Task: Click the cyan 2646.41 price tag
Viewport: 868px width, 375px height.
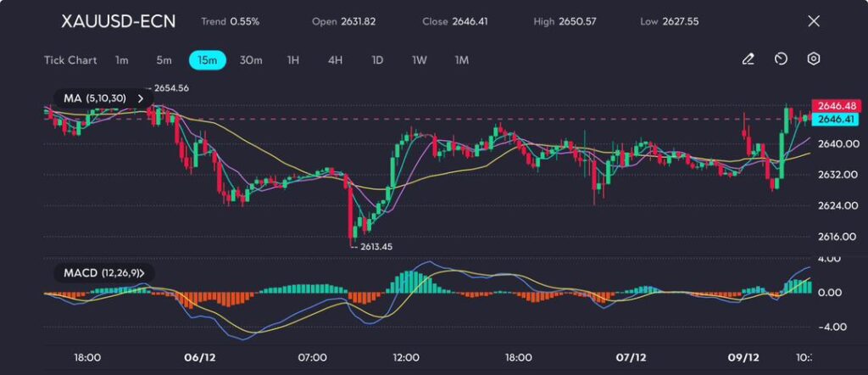Action: pos(832,120)
